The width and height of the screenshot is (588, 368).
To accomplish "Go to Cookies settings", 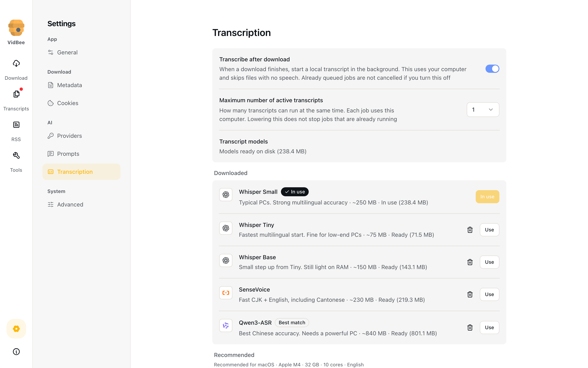I will click(x=81, y=103).
